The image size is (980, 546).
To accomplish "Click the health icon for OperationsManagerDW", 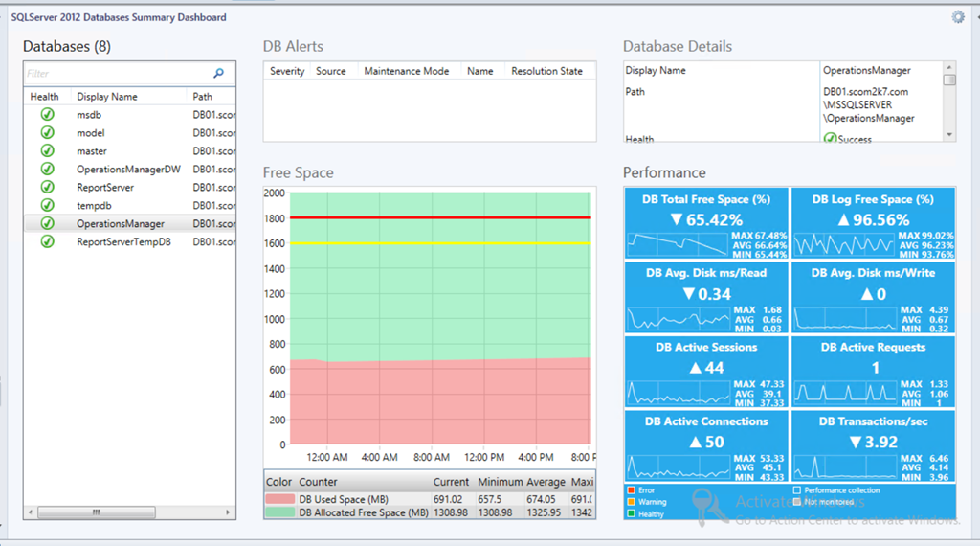I will click(x=47, y=169).
